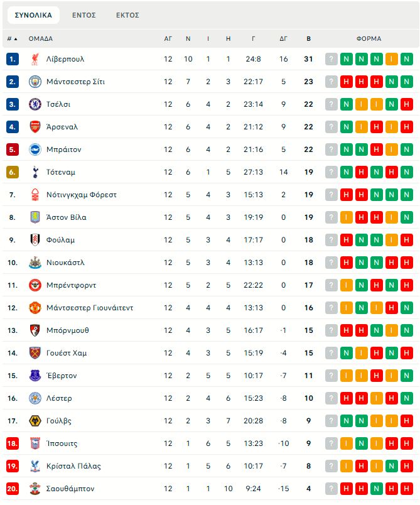This screenshot has height=505, width=420.
Task: Click the grey question mark in Liverpool's form
Action: (331, 59)
